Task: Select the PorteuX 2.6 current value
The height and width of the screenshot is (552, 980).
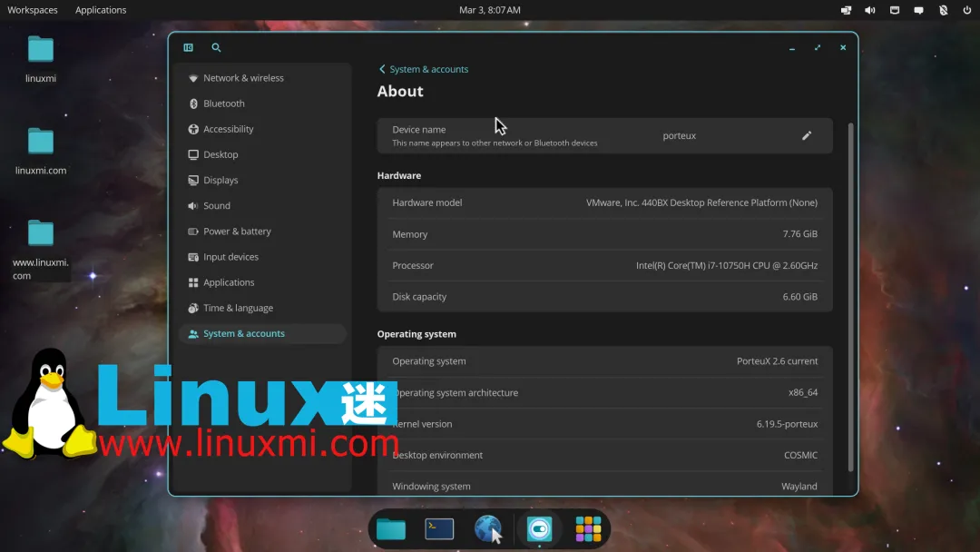Action: tap(777, 361)
